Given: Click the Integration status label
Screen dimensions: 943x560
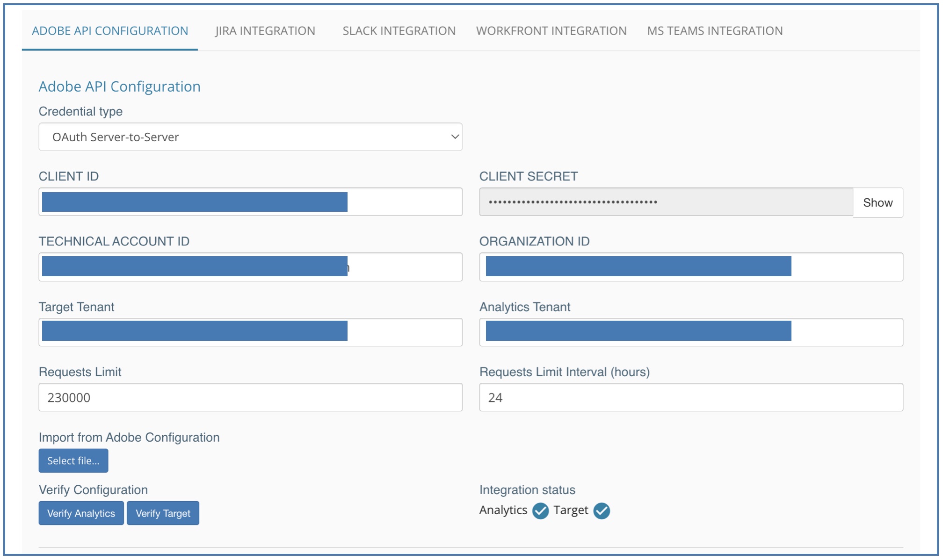Looking at the screenshot, I should pyautogui.click(x=527, y=490).
